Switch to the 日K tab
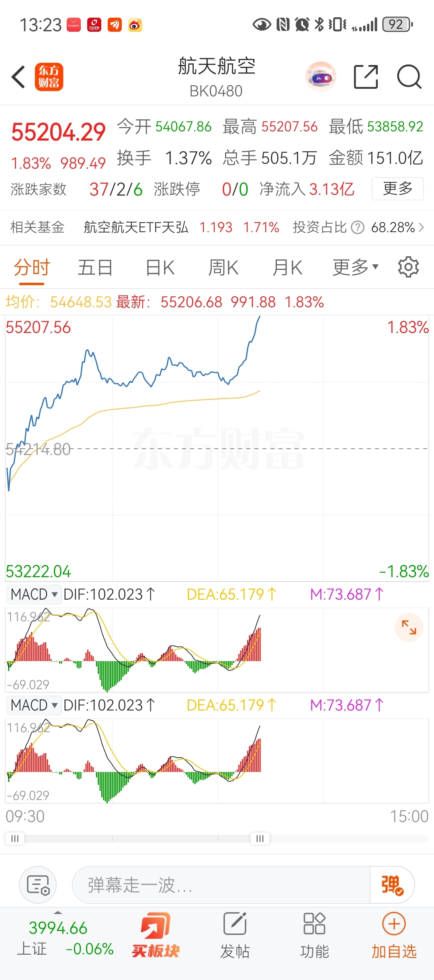 (x=160, y=267)
